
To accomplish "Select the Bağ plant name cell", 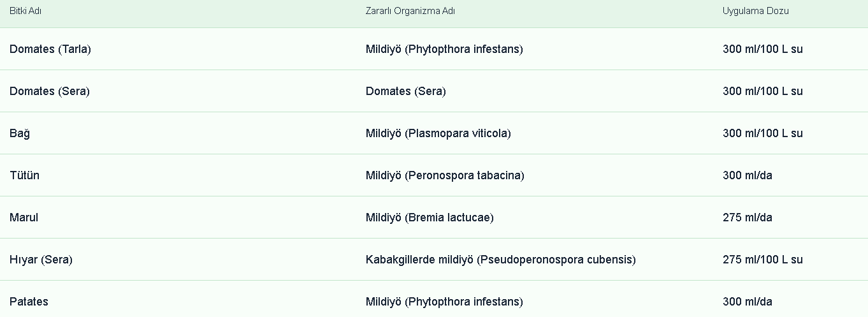I will click(20, 133).
